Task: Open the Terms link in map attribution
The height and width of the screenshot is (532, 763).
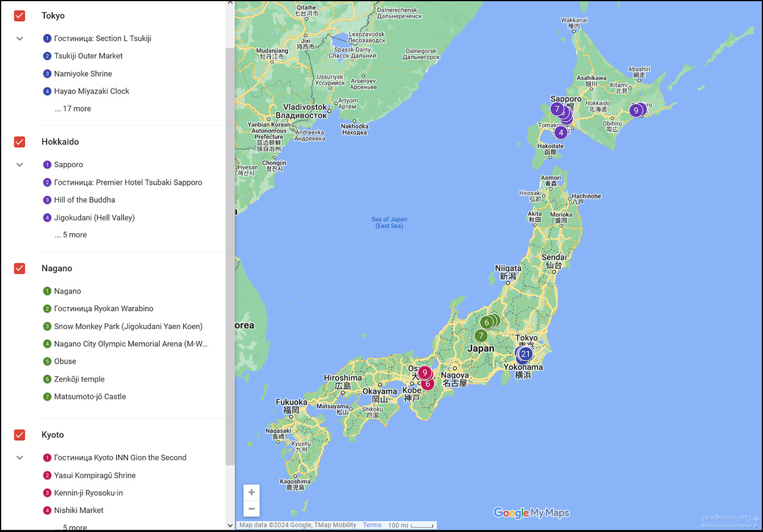Action: point(372,525)
